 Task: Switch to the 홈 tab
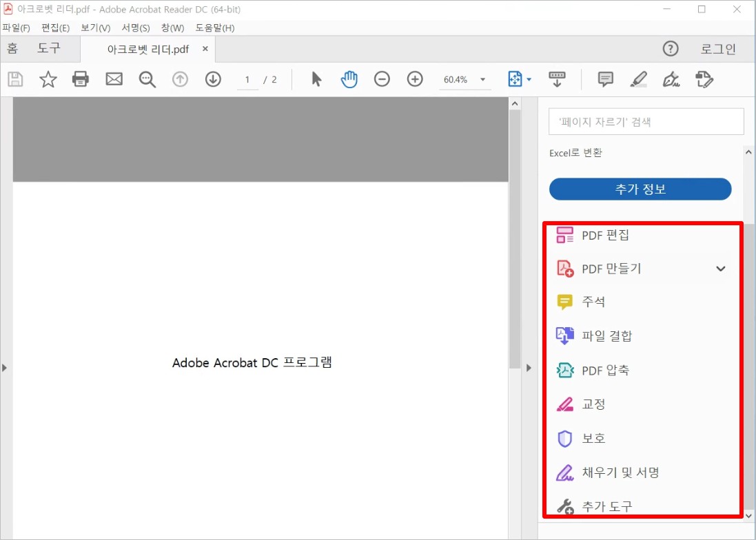[12, 48]
